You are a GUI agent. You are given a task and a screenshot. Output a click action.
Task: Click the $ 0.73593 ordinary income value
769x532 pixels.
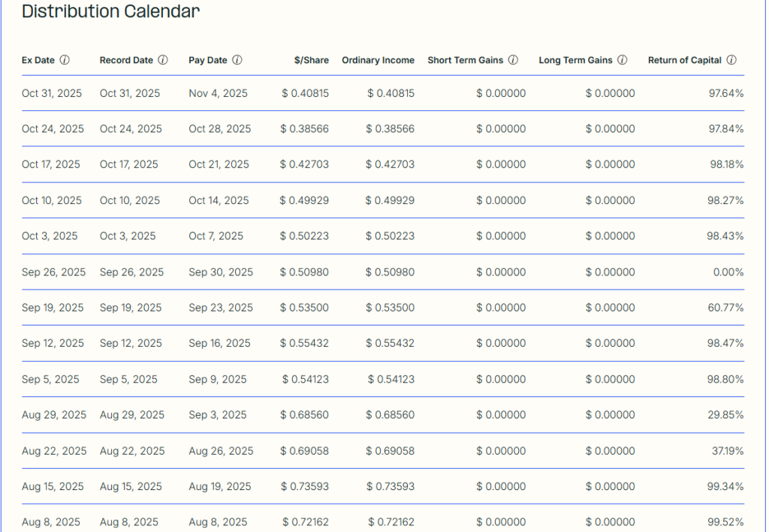click(390, 486)
